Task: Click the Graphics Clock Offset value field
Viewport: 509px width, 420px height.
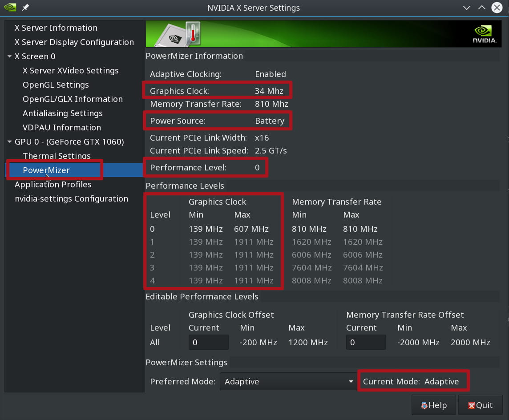Action: [208, 342]
